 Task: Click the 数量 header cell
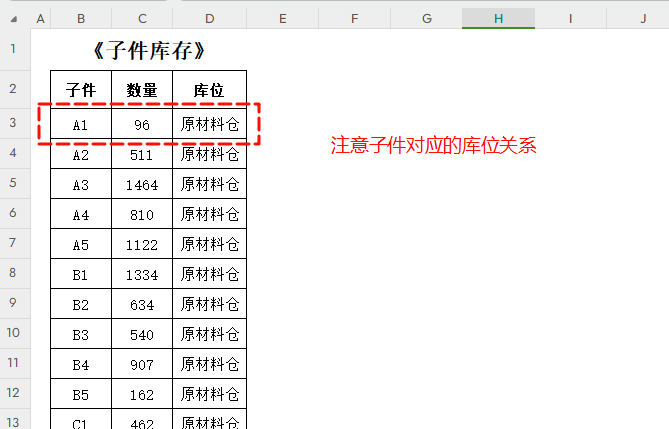click(142, 90)
